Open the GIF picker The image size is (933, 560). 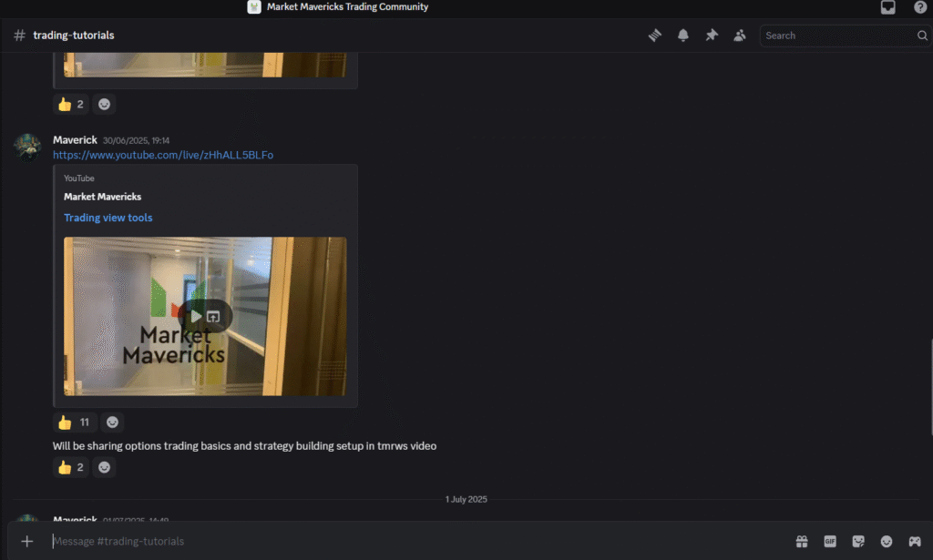click(830, 541)
